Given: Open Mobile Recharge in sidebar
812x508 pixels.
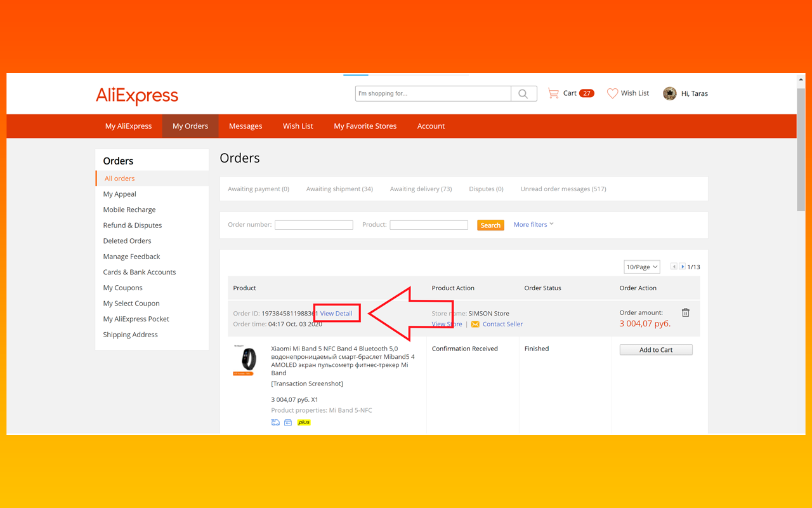Looking at the screenshot, I should [129, 210].
